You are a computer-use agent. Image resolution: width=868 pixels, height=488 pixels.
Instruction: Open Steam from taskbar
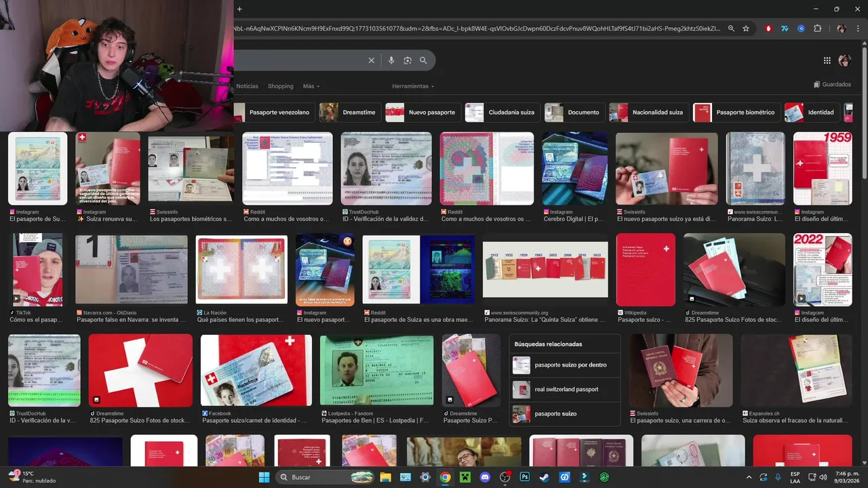pyautogui.click(x=545, y=477)
